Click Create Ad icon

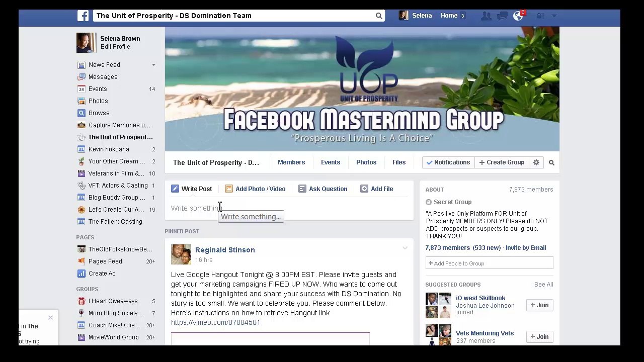pyautogui.click(x=81, y=274)
